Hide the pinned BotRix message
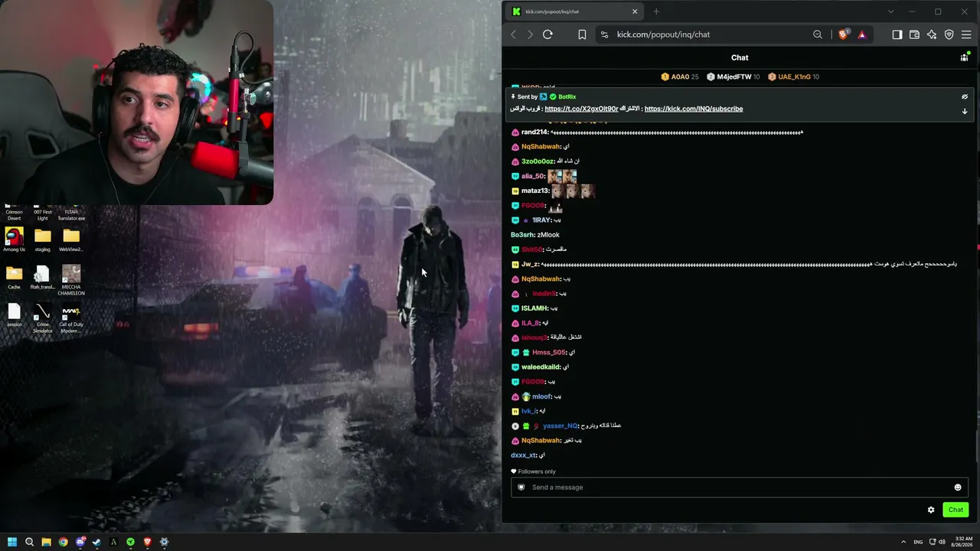The width and height of the screenshot is (980, 551). (x=965, y=97)
